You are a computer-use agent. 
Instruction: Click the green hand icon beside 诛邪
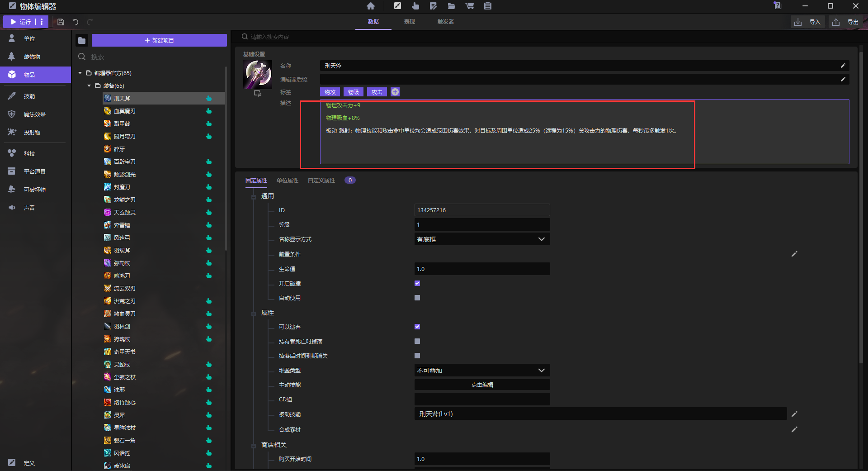[x=209, y=390]
